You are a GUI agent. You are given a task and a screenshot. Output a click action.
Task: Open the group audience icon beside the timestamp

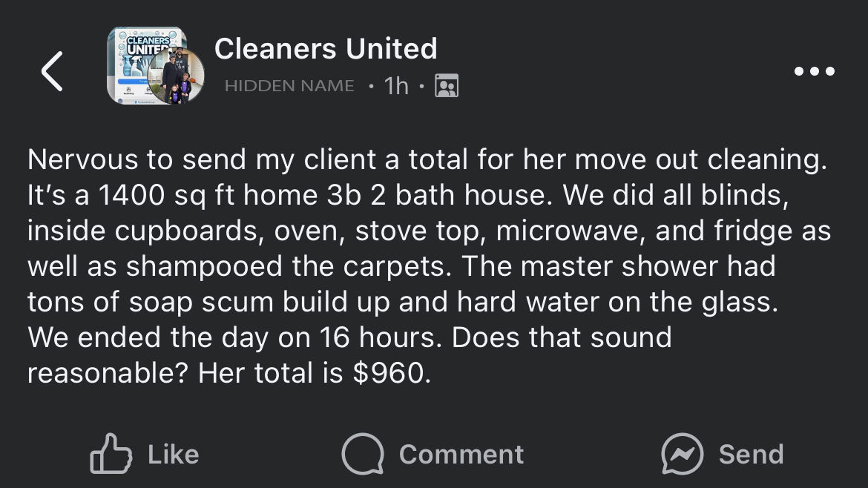pyautogui.click(x=446, y=85)
